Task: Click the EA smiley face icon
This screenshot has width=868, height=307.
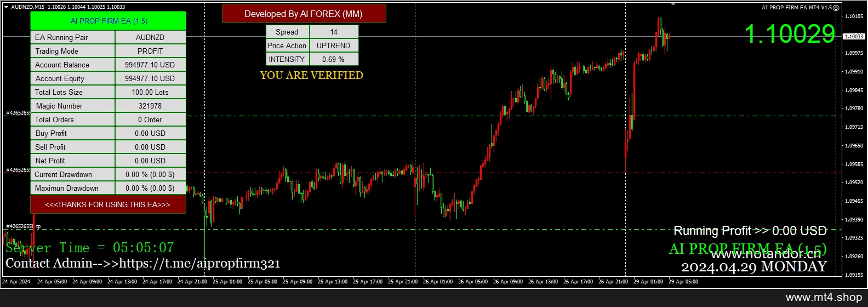Action: [836, 8]
